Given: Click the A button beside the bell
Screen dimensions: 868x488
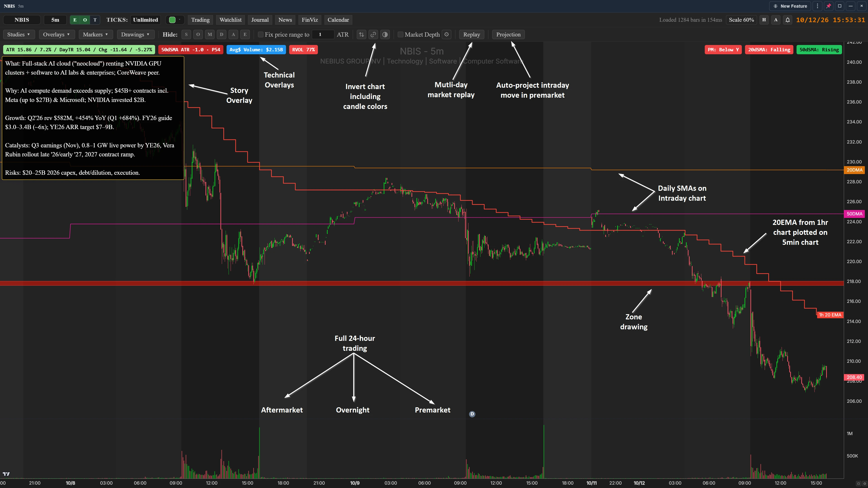Looking at the screenshot, I should [x=776, y=20].
